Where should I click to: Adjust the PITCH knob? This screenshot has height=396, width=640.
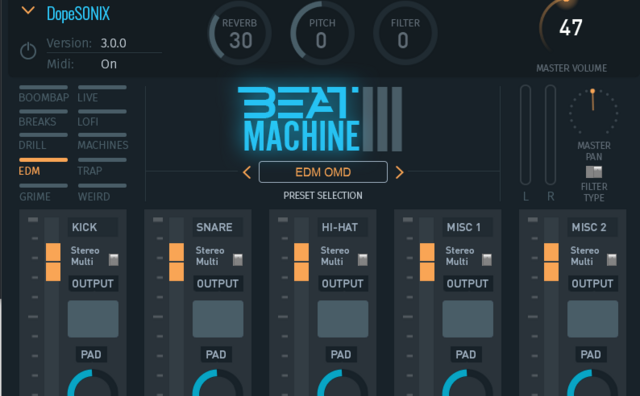322,33
